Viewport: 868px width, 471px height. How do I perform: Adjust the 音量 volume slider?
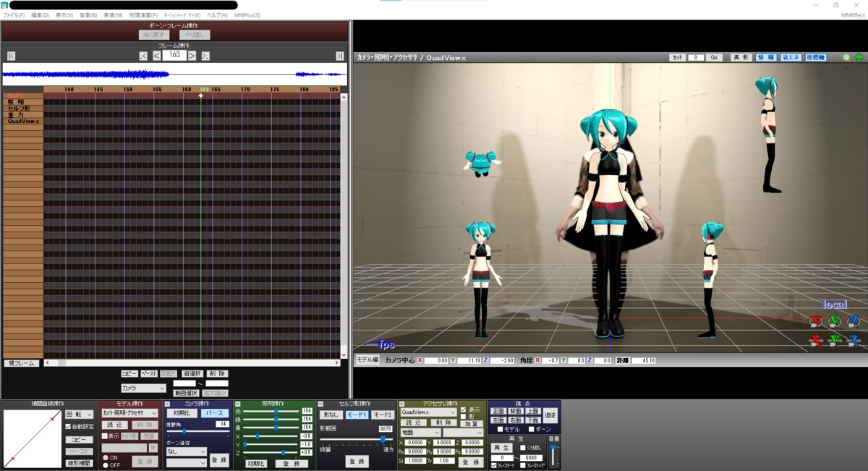pos(554,455)
